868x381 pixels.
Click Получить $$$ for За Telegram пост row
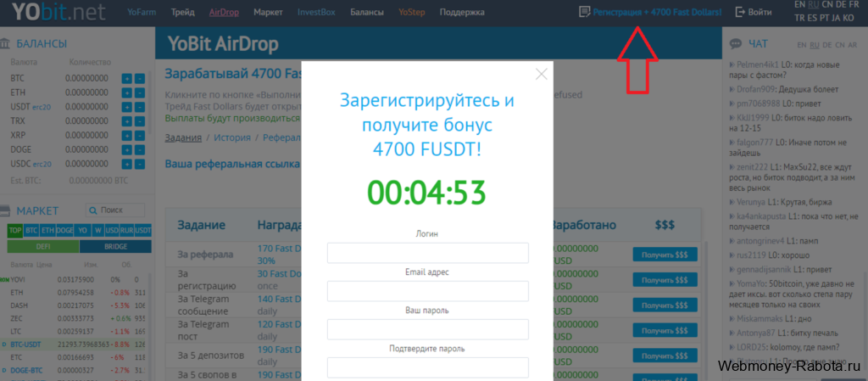(665, 331)
